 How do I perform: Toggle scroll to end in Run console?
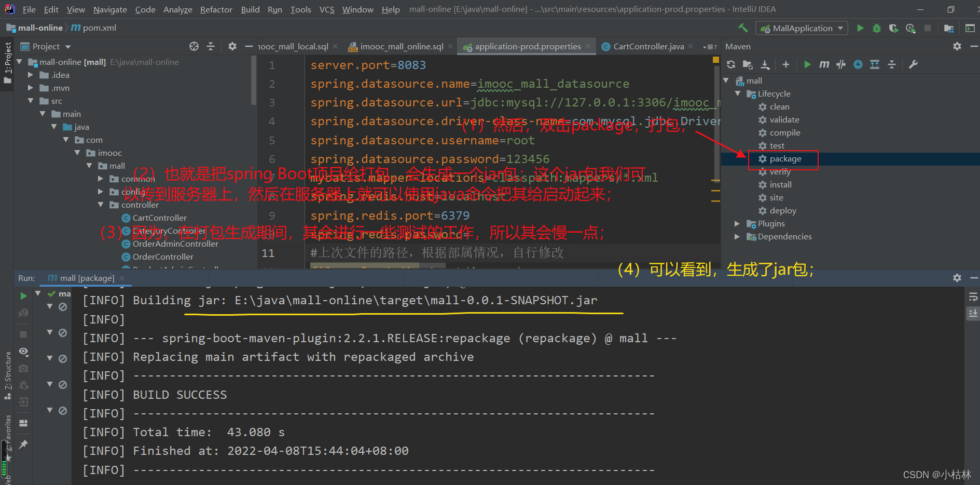[x=973, y=314]
